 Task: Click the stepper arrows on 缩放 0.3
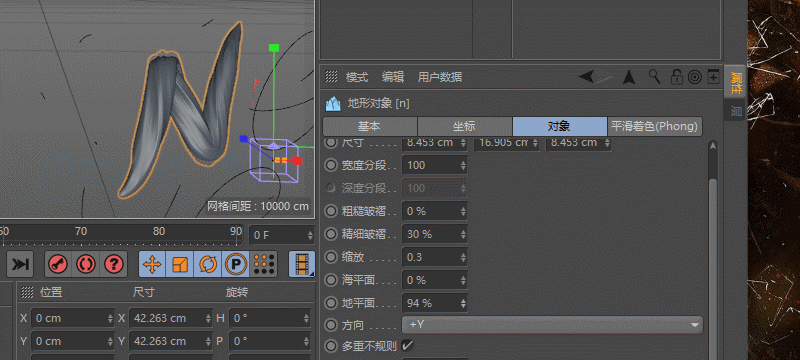(x=463, y=257)
